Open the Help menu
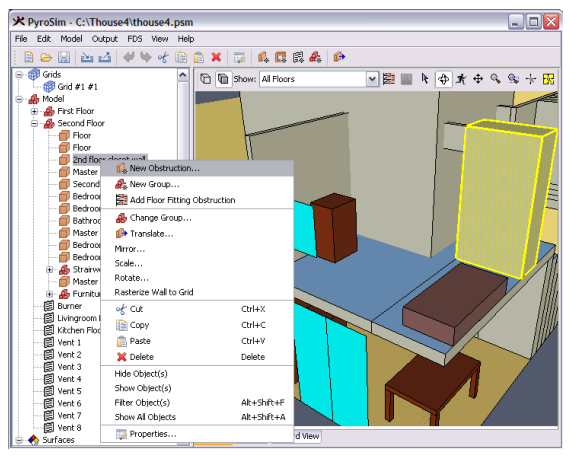Viewport: 573px width, 458px height. coord(186,39)
